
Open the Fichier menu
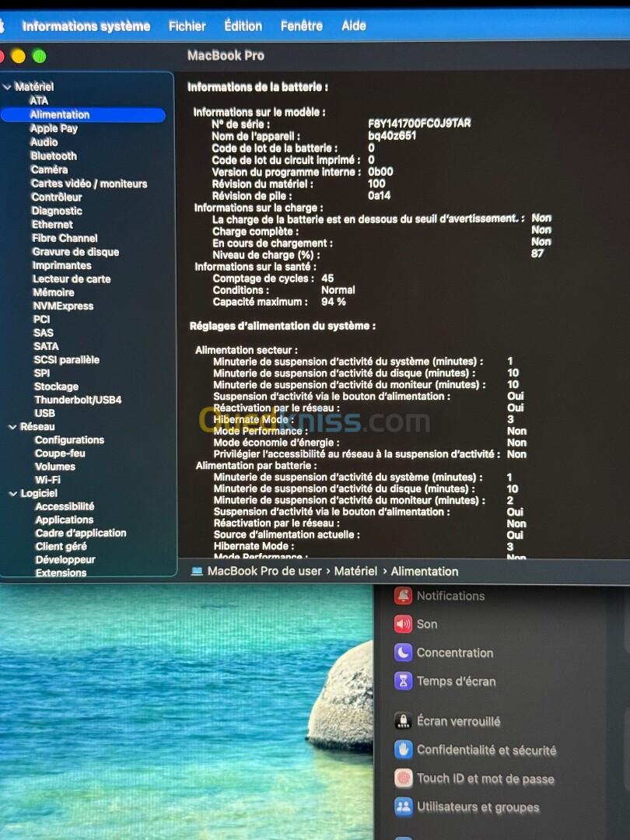pyautogui.click(x=187, y=26)
